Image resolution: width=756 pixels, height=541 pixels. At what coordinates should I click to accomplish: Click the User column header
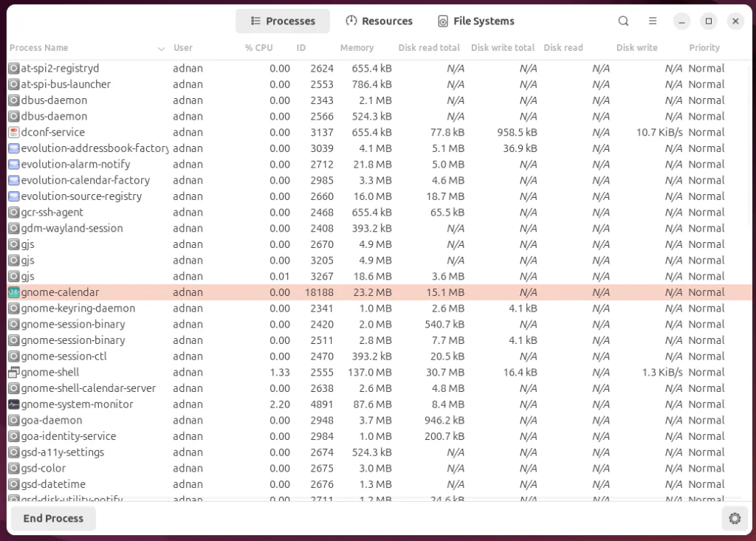182,47
